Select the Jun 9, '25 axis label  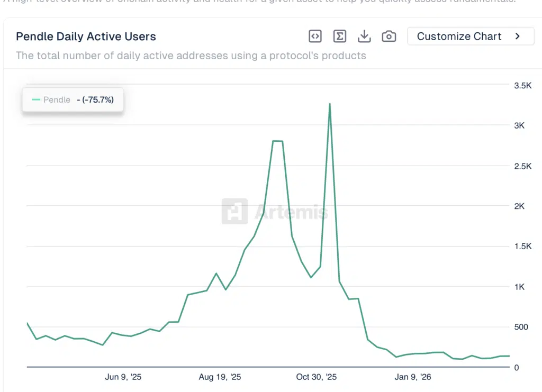123,377
